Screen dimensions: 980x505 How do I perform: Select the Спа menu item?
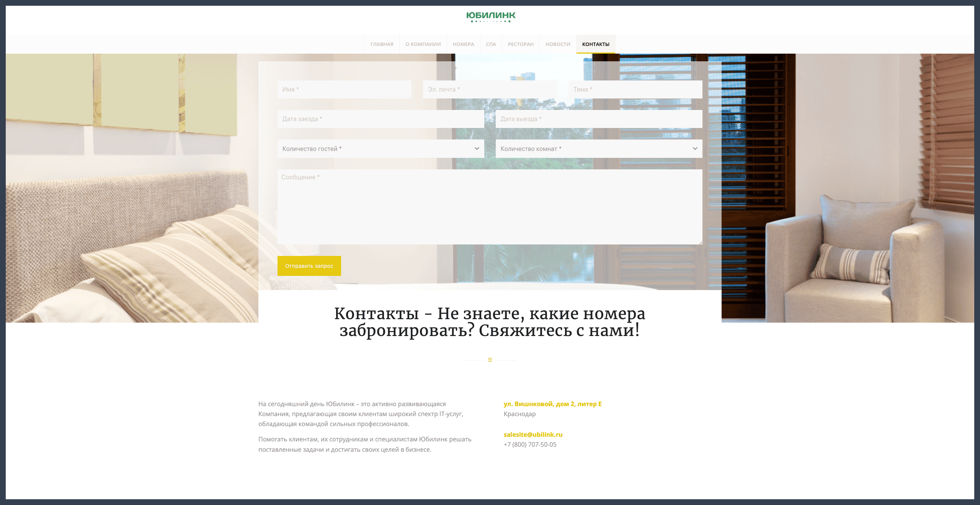(x=491, y=44)
